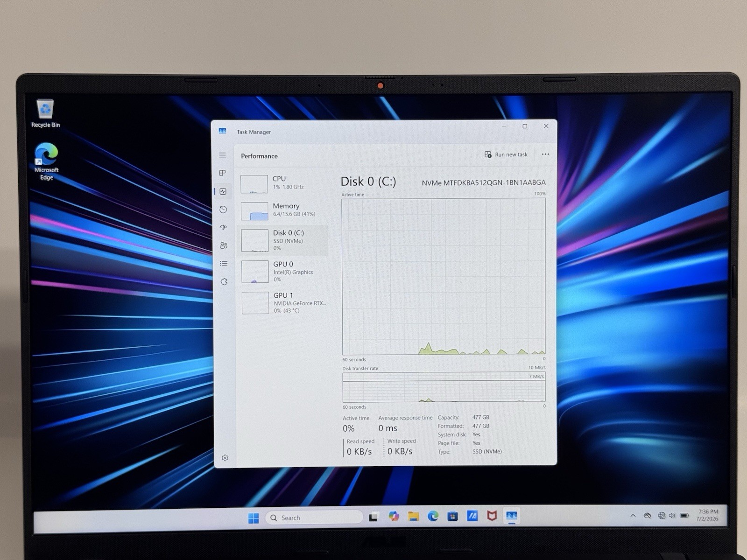The height and width of the screenshot is (560, 747).
Task: Click the Memory mini usage graph thumbnail
Action: point(254,211)
